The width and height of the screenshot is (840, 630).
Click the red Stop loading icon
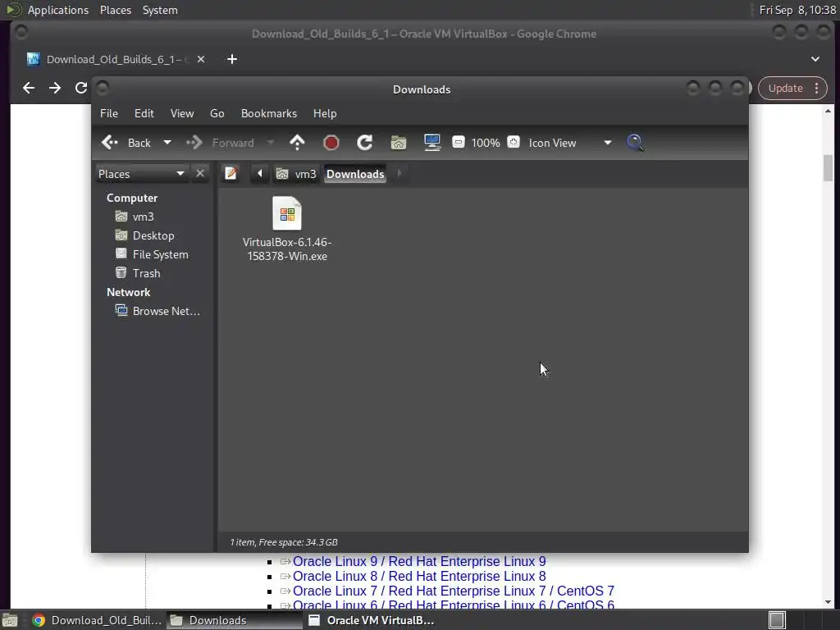click(x=331, y=143)
